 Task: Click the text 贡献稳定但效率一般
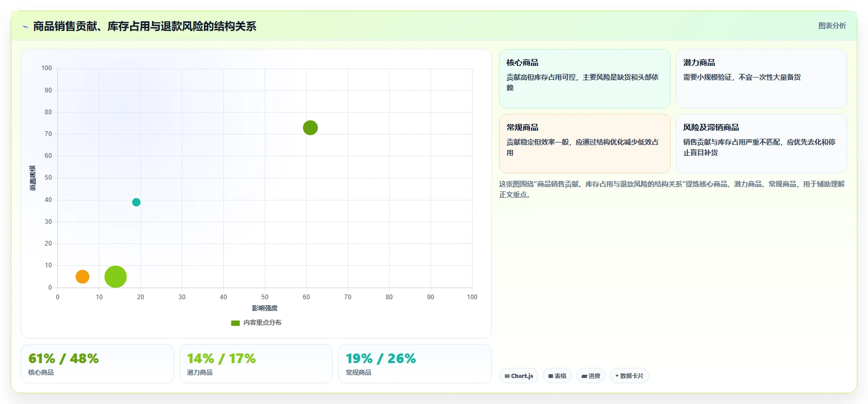[537, 142]
